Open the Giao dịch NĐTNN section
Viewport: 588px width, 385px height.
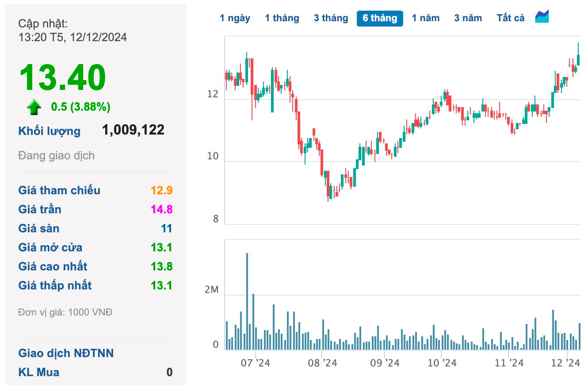(x=66, y=353)
